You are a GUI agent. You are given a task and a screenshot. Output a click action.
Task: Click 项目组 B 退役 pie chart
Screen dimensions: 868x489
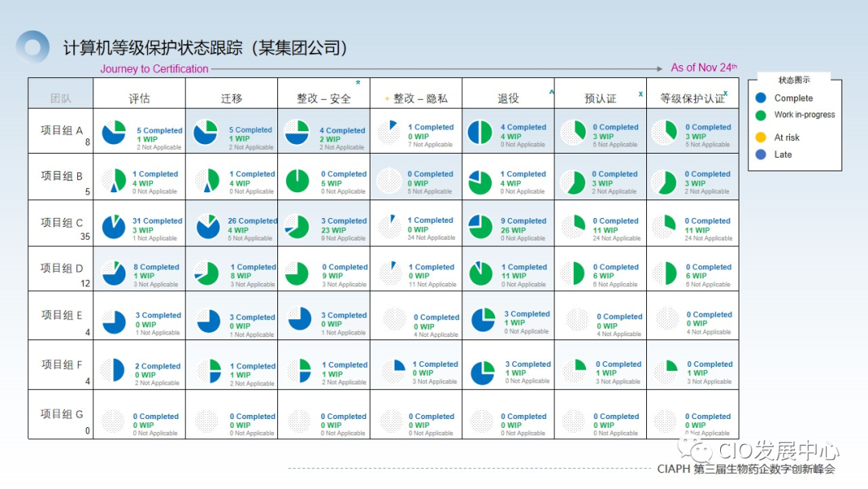480,183
